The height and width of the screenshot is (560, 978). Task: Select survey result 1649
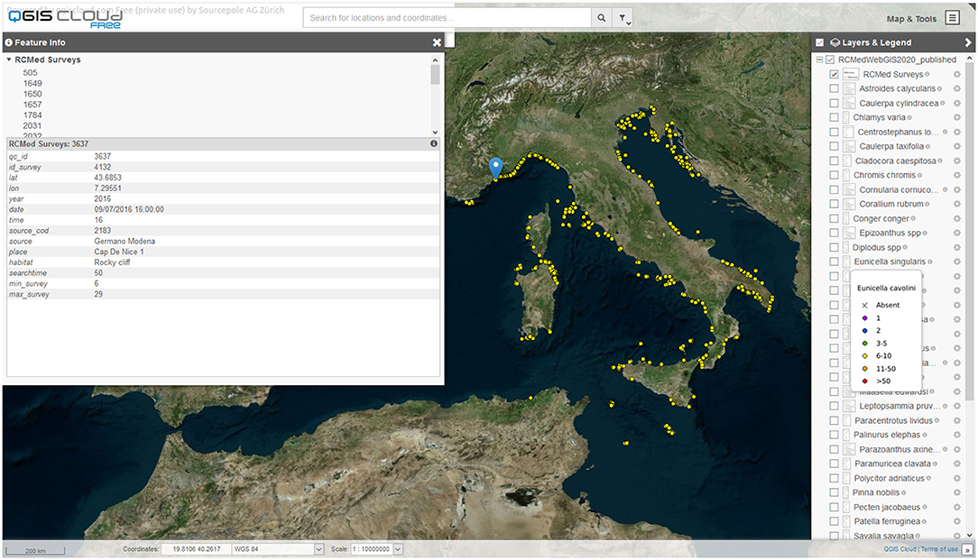[x=32, y=84]
